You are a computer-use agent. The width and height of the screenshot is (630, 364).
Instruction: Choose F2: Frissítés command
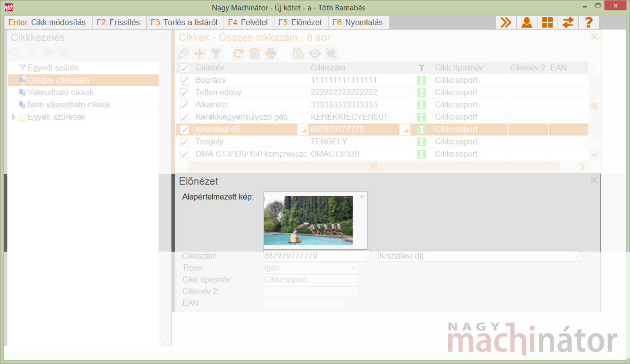coord(118,22)
